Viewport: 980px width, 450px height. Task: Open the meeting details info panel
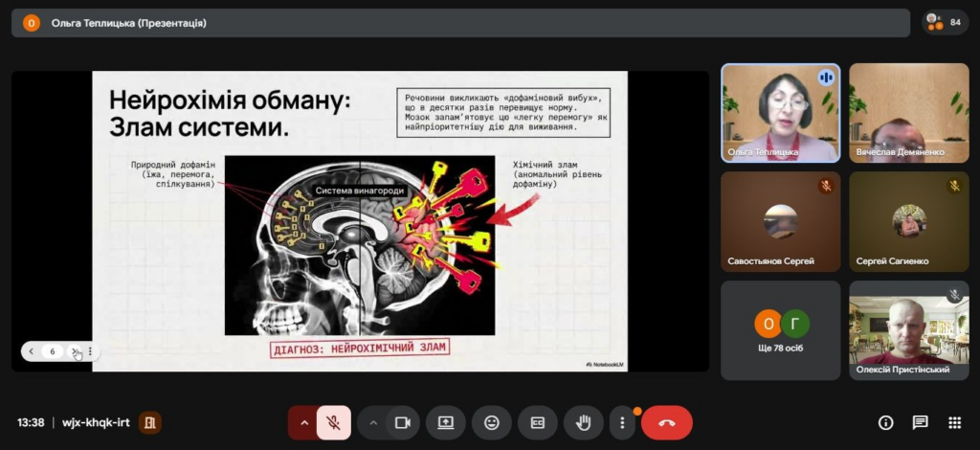(x=885, y=422)
